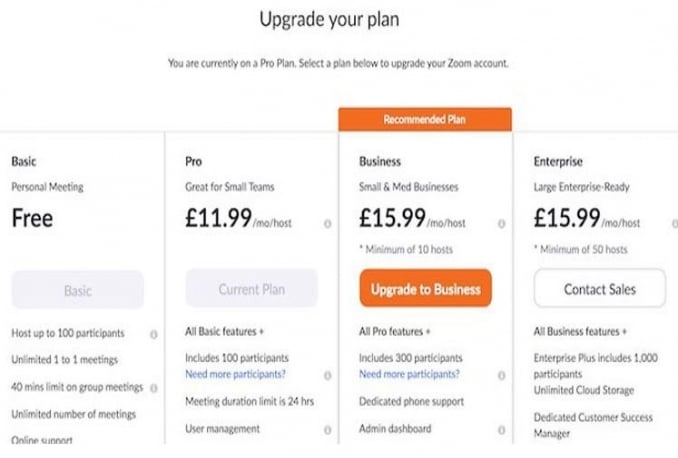Expand All Basic features + in Pro
The width and height of the screenshot is (678, 458).
[224, 331]
